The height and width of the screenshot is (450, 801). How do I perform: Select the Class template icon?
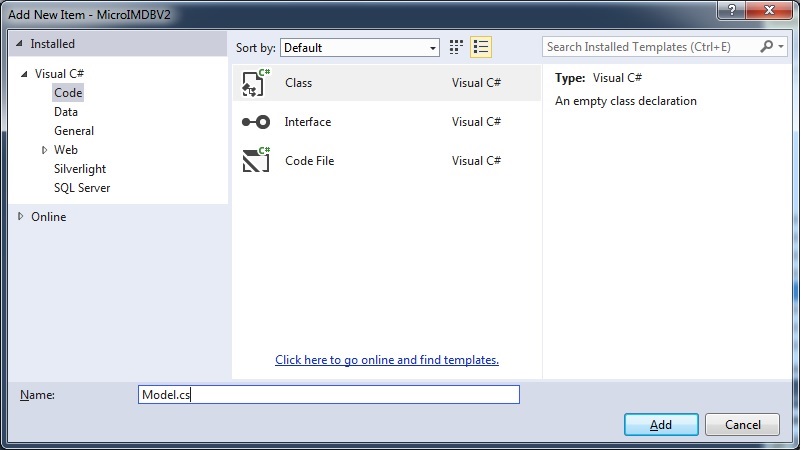click(x=255, y=83)
